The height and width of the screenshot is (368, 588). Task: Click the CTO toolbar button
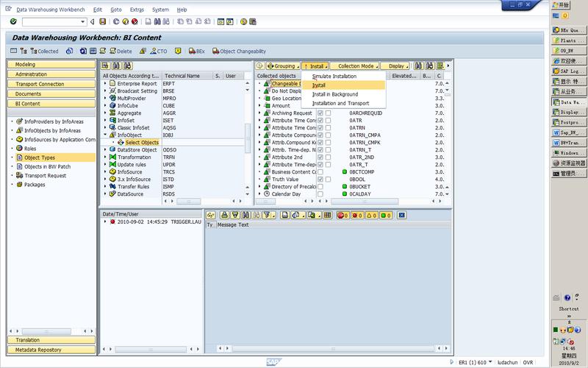158,51
